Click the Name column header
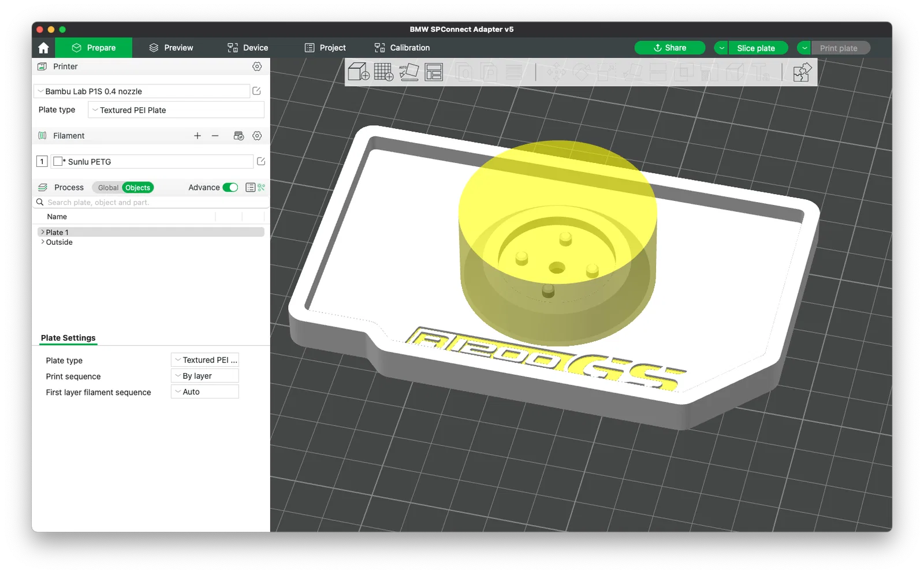Screen dimensions: 924x574 [x=57, y=217]
